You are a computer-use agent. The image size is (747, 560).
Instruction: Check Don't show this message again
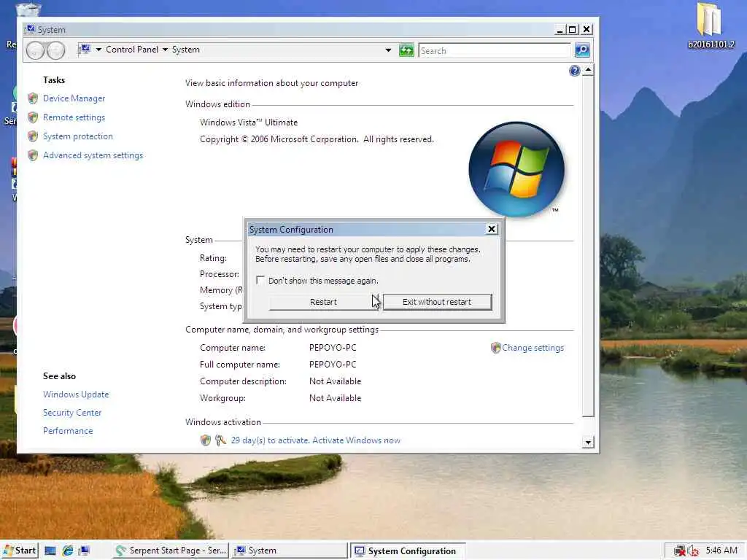[x=260, y=280]
